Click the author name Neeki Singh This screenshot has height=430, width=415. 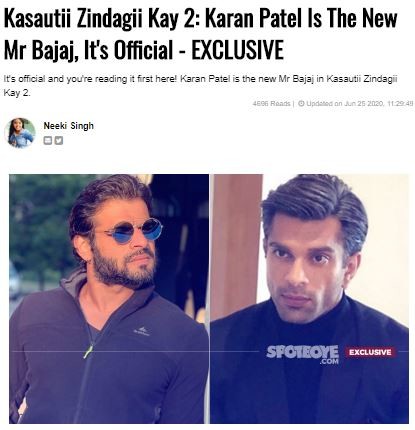coord(69,126)
